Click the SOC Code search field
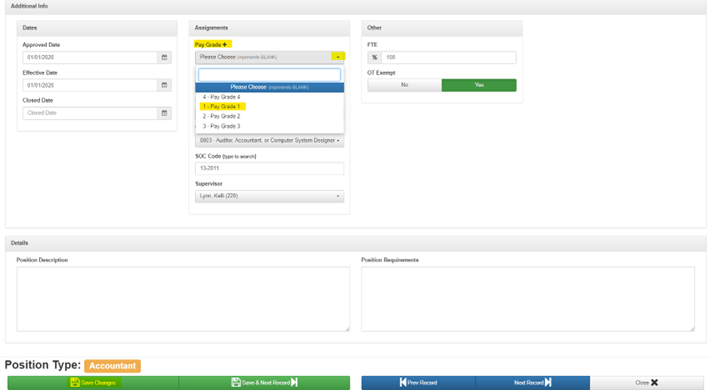The height and width of the screenshot is (390, 710). pyautogui.click(x=269, y=168)
